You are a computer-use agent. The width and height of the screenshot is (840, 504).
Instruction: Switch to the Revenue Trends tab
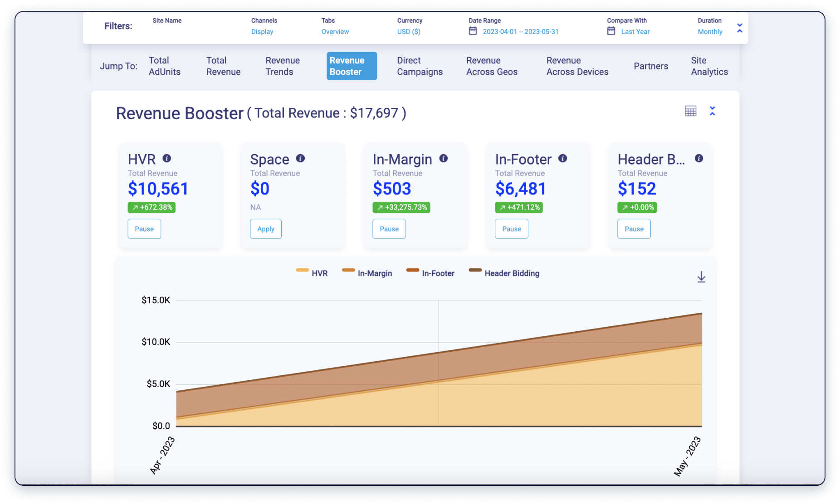pyautogui.click(x=282, y=66)
